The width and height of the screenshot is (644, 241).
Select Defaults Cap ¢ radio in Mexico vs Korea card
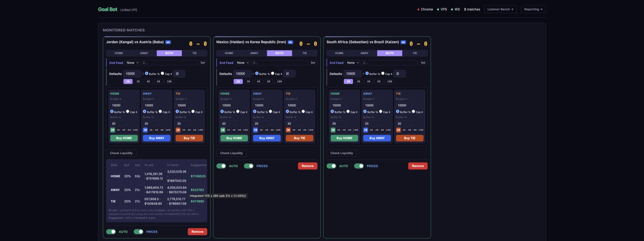click(273, 73)
